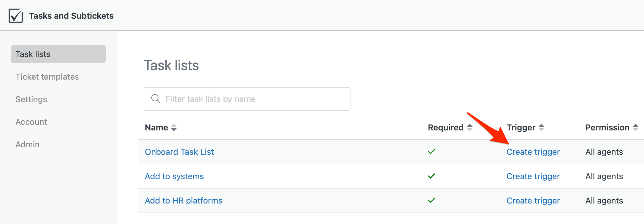Sort by Trigger column arrows
This screenshot has height=224, width=644.
[541, 127]
